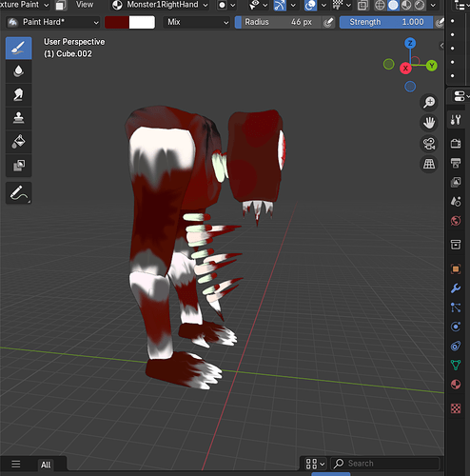470x476 pixels.
Task: Click the zoom view magnifier icon
Action: click(x=429, y=102)
